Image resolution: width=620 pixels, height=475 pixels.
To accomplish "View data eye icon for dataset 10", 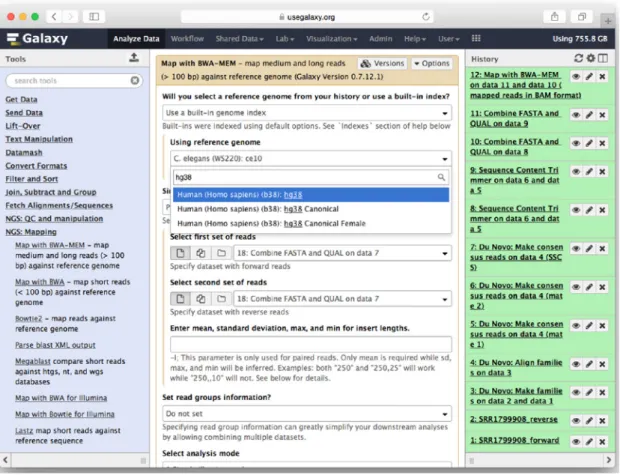I will (576, 143).
